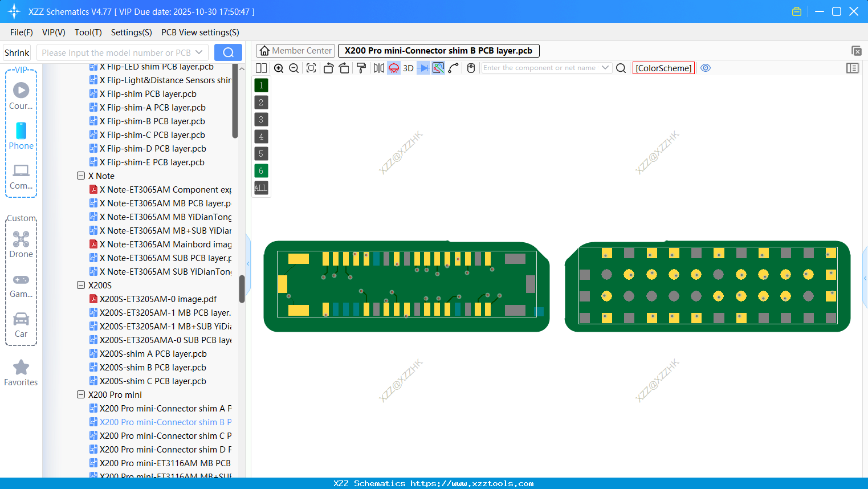Screen dimensions: 868x489
Task: Open the PCB View settings menu
Action: tap(199, 32)
